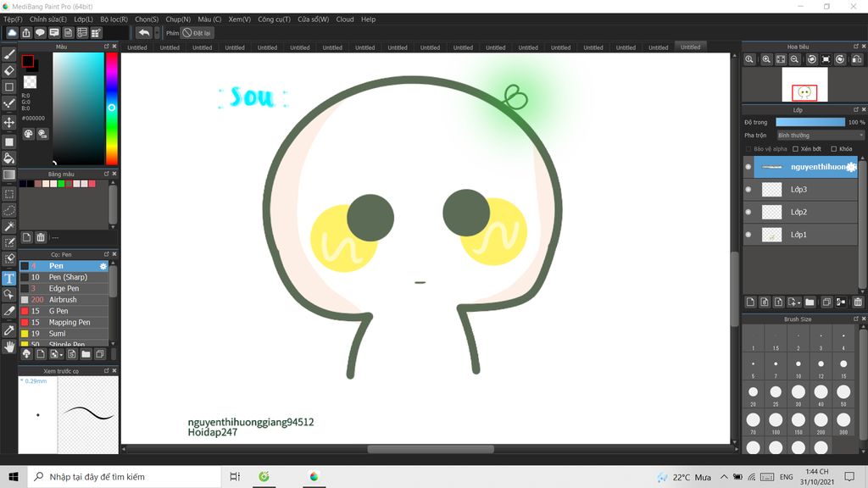
Task: Download brushes from cloud icon
Action: click(x=26, y=354)
